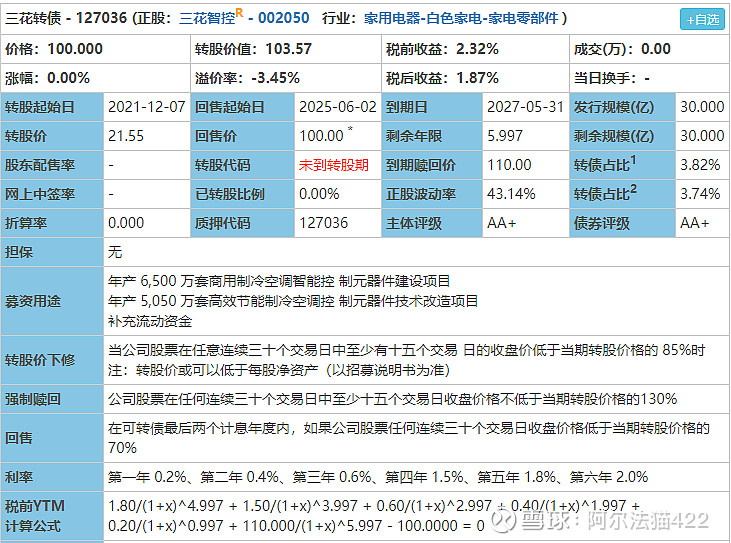Select the 年产 5,050 万套 project line
Screen dimensions: 731x543
[293, 301]
